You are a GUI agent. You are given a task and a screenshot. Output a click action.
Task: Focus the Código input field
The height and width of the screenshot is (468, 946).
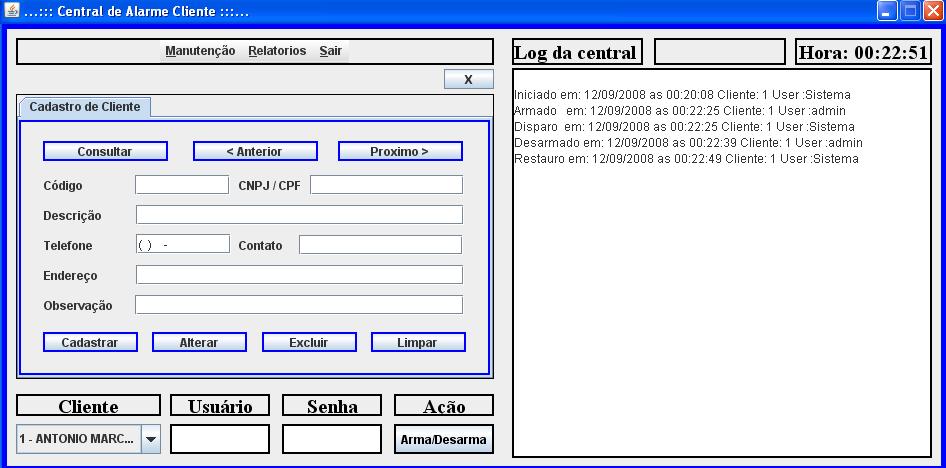182,185
